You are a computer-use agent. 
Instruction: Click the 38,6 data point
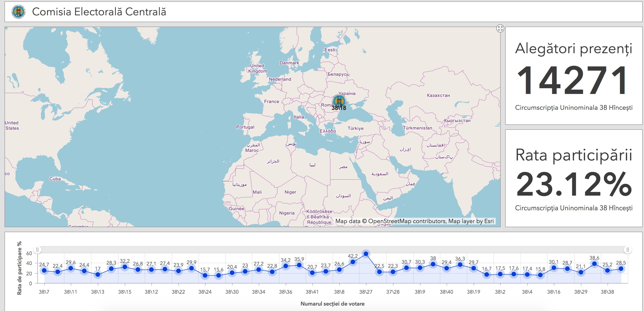coord(594,263)
